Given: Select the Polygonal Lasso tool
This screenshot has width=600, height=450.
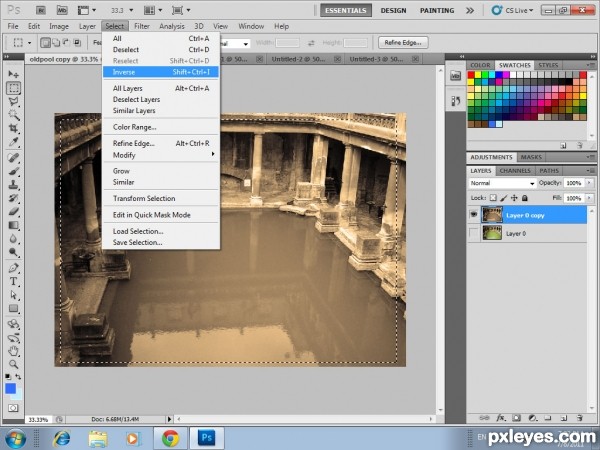Looking at the screenshot, I should pyautogui.click(x=13, y=102).
